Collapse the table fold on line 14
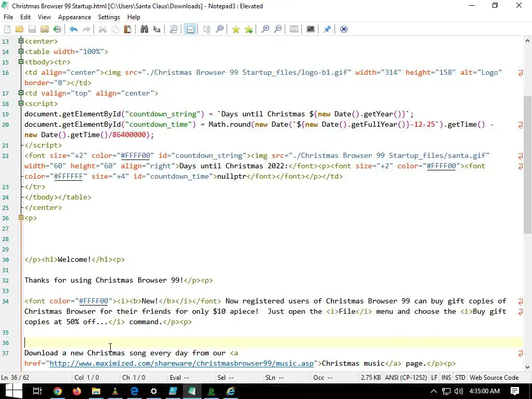The image size is (532, 399). click(21, 51)
